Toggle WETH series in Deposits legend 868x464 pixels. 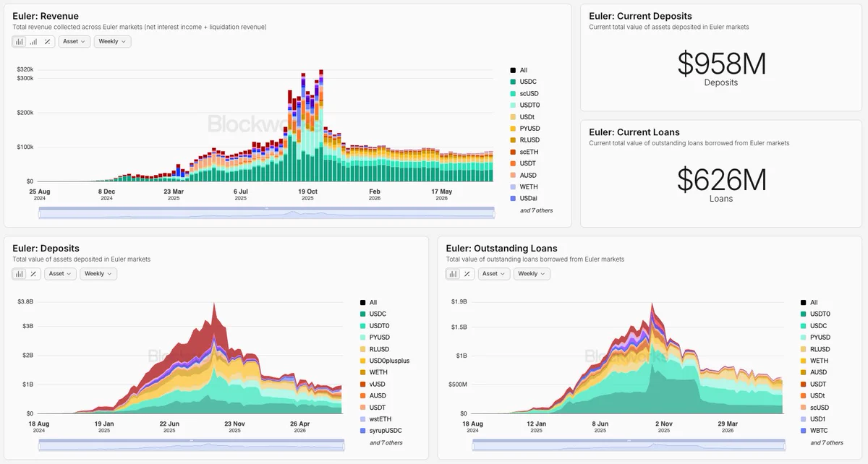click(373, 372)
